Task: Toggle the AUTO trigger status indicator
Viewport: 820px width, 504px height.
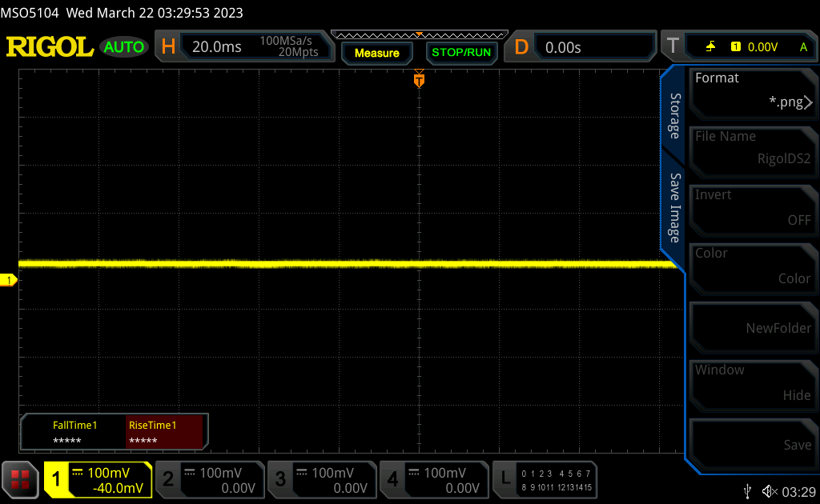Action: coord(124,47)
